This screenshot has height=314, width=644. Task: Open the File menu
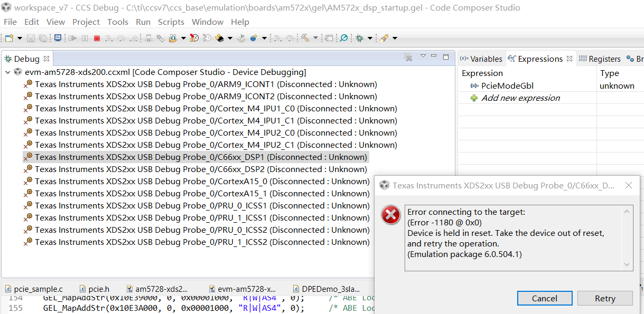[x=10, y=22]
